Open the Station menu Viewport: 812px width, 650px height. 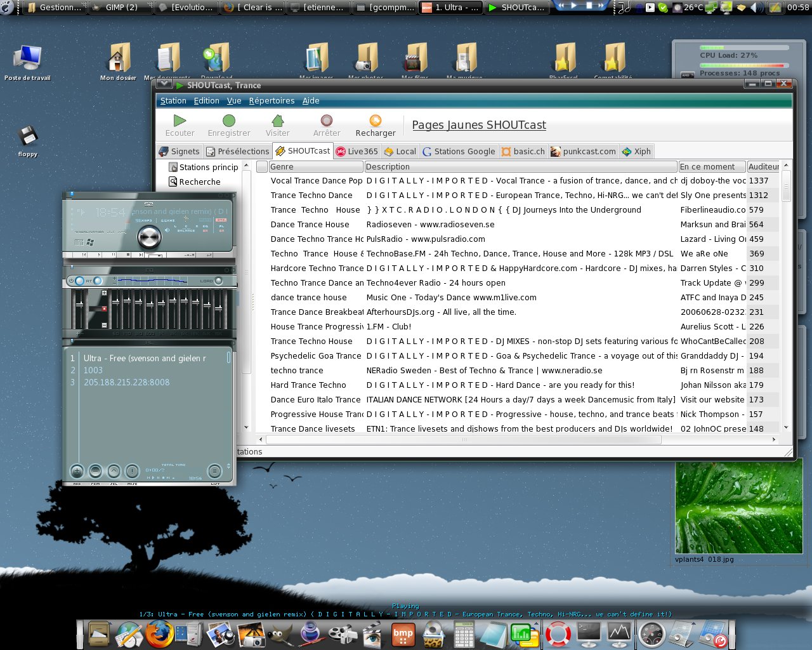coord(173,101)
